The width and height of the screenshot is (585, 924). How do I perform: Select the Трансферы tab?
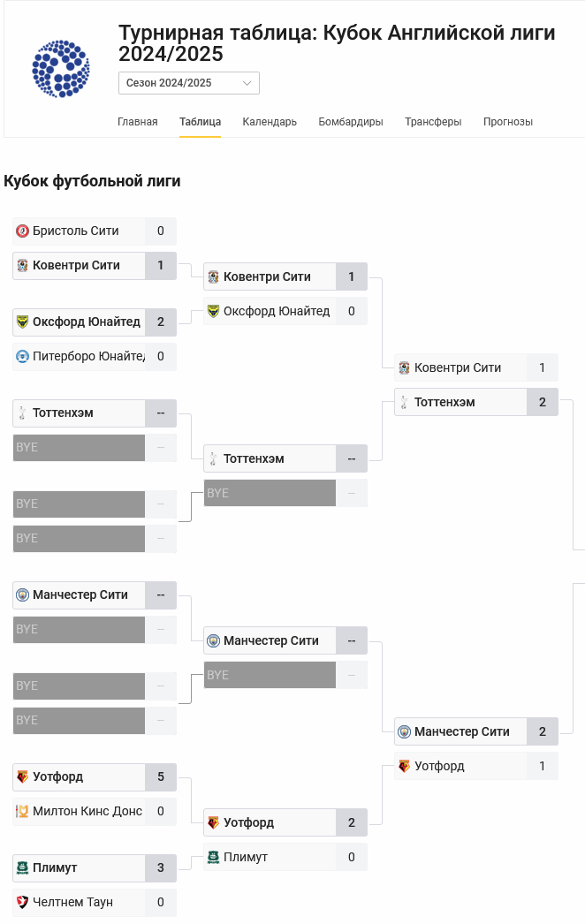[433, 122]
